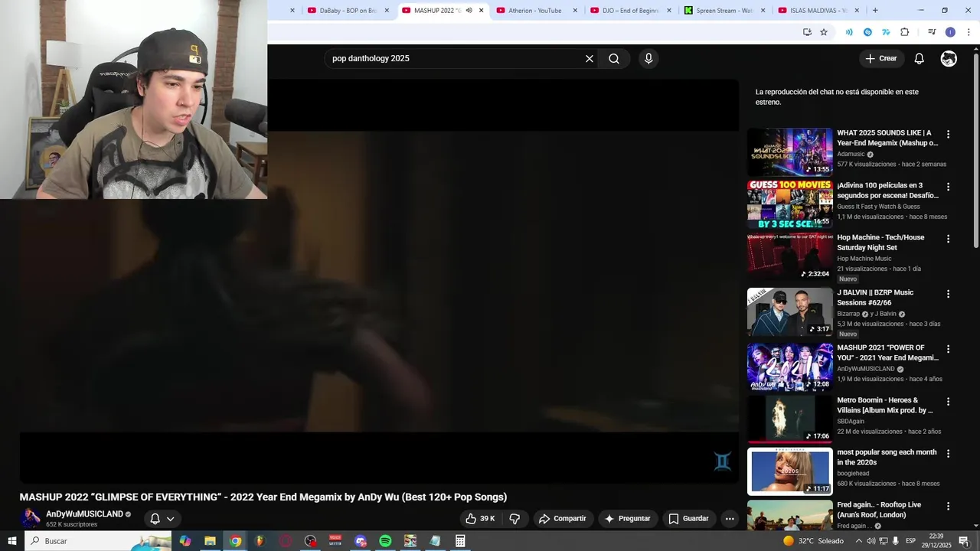Open Fred again.. Rooftop Live title
The height and width of the screenshot is (551, 980).
point(879,510)
